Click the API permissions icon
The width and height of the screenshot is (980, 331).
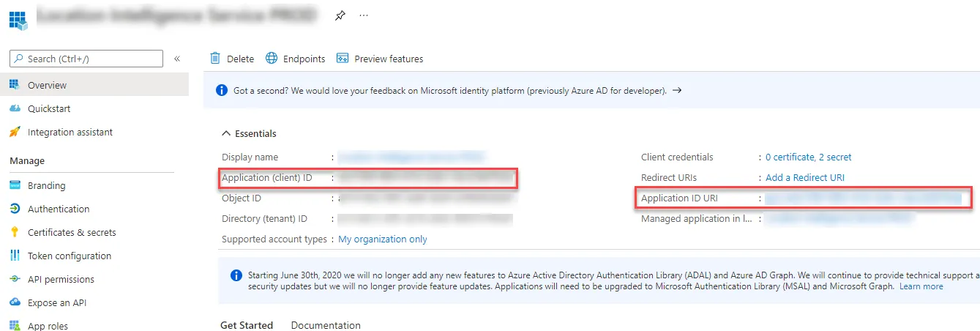15,279
